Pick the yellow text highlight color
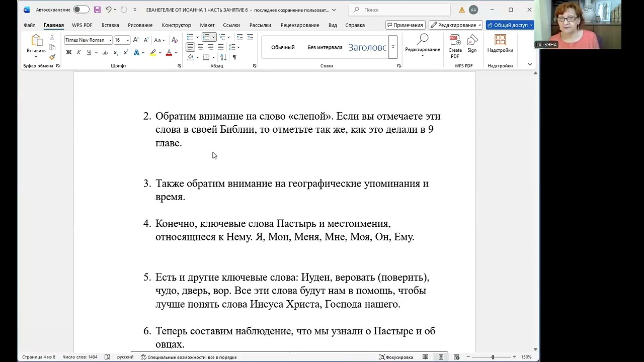 click(153, 52)
